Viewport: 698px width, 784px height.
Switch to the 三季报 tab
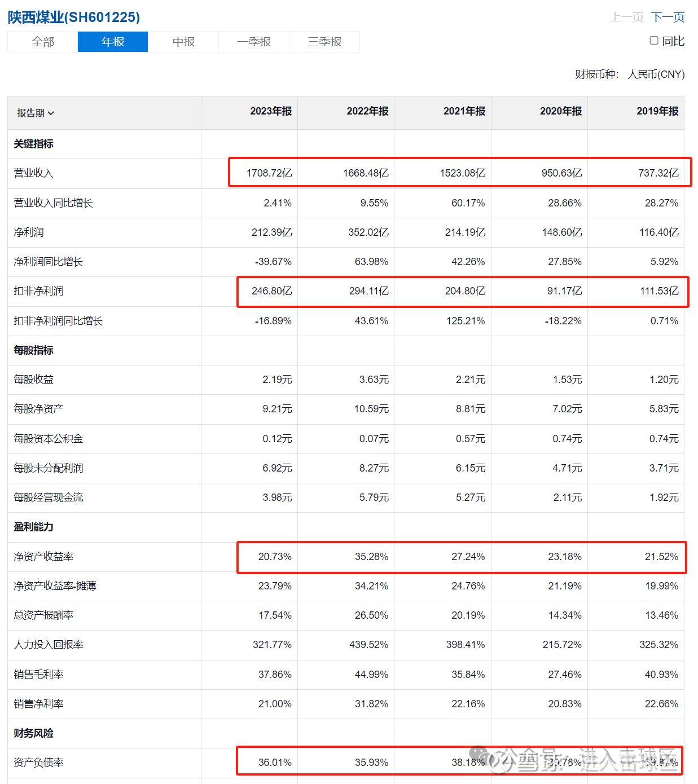tap(324, 42)
